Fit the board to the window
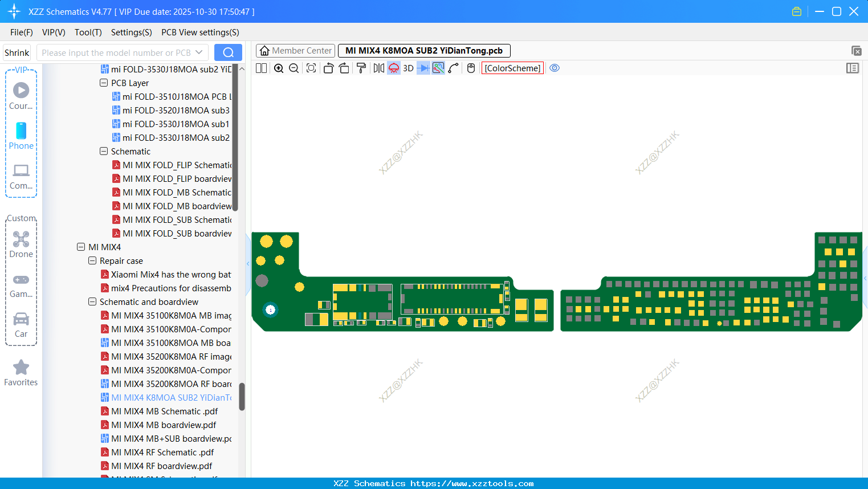 click(x=311, y=68)
